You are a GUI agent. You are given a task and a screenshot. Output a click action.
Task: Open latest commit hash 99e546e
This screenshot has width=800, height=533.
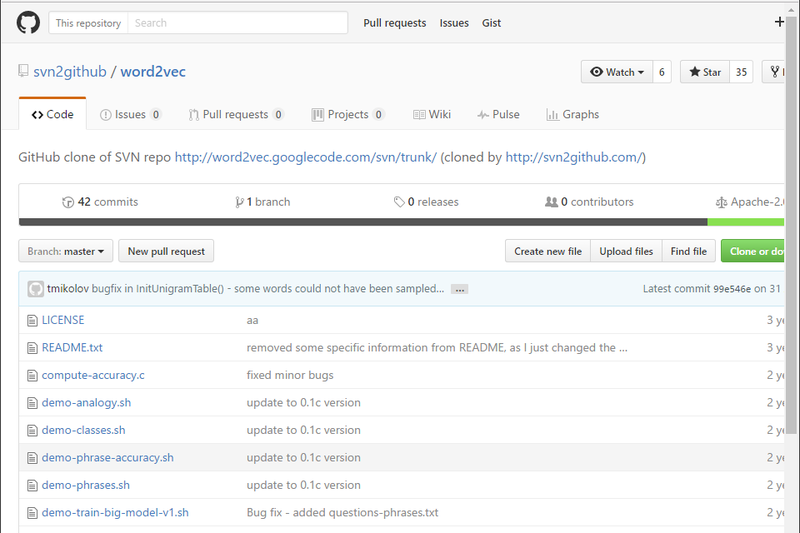tap(732, 289)
